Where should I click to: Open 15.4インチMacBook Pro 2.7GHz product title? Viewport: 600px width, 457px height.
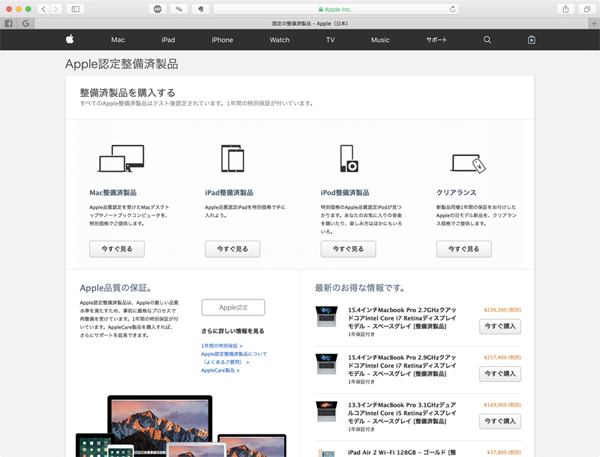(402, 318)
